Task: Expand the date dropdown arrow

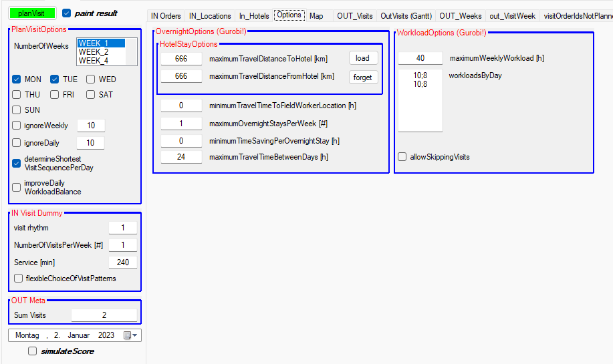Action: [136, 335]
